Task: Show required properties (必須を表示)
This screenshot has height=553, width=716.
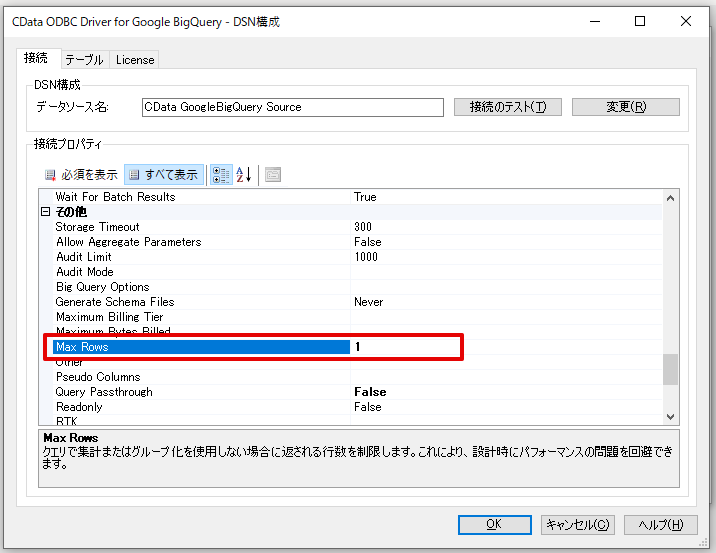Action: coord(81,174)
